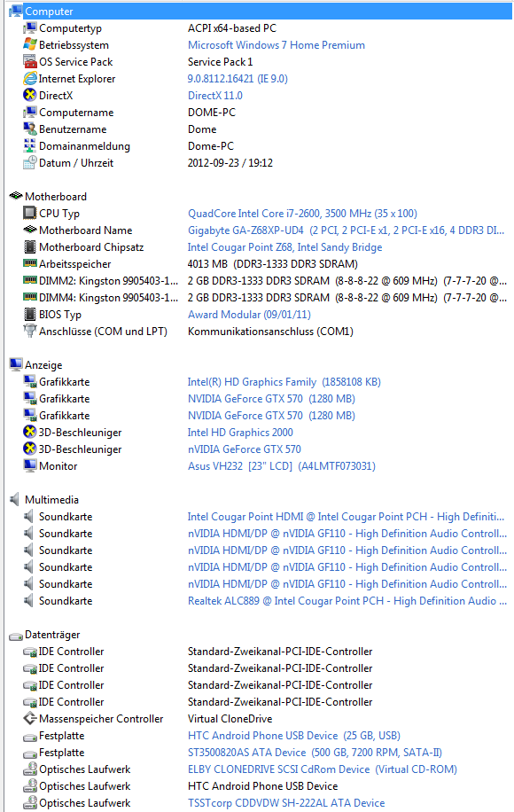
Task: Select the Anzeige section label
Action: click(x=43, y=365)
